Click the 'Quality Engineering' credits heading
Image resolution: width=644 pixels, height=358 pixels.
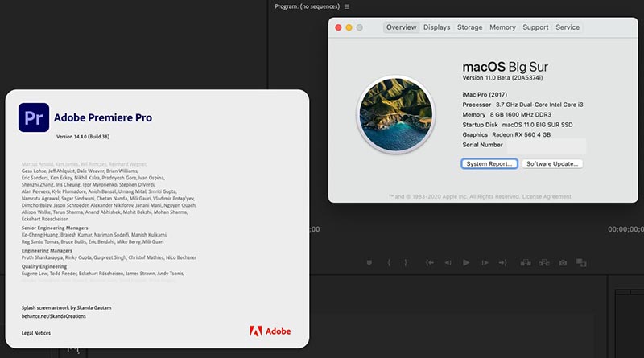(44, 266)
